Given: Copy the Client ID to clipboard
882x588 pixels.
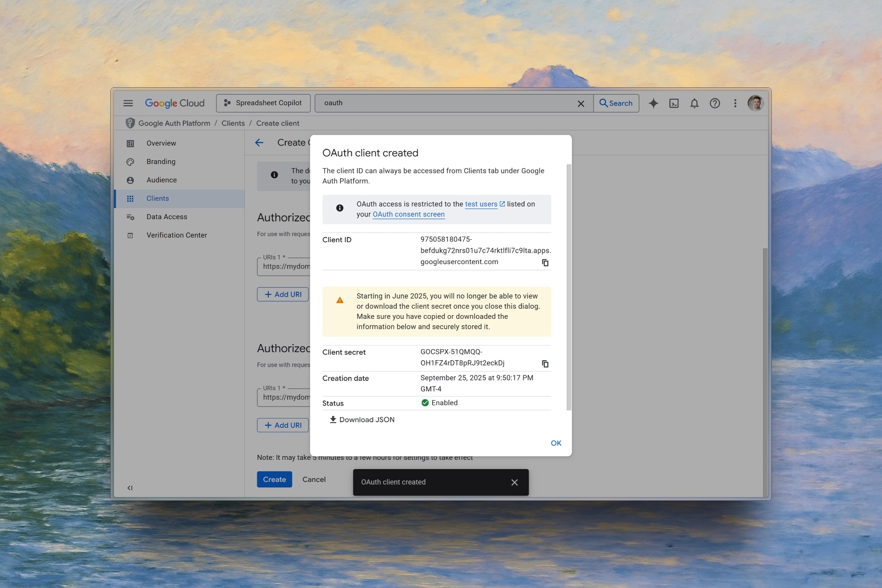Looking at the screenshot, I should pyautogui.click(x=545, y=263).
